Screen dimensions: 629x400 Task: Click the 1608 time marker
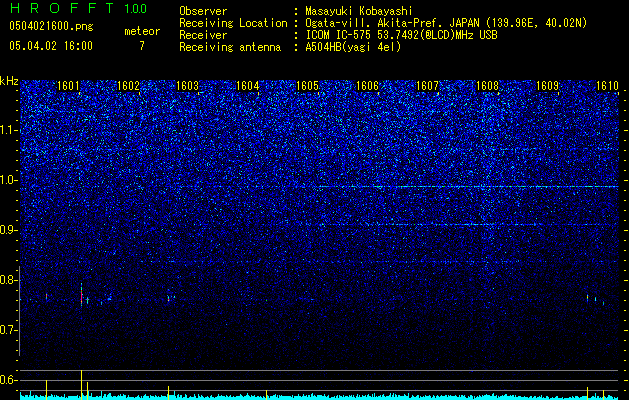487,86
